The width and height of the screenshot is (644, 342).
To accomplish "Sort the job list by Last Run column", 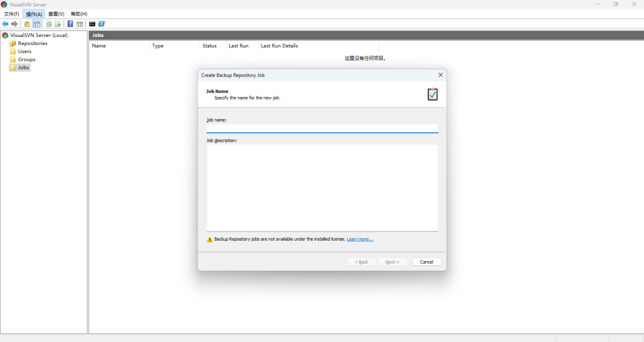I will 239,46.
